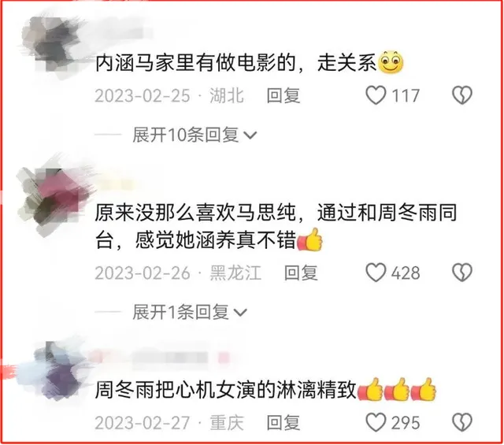This screenshot has width=504, height=445.
Task: Select comment text 内涵马家里有做电影的
Action: point(195,63)
